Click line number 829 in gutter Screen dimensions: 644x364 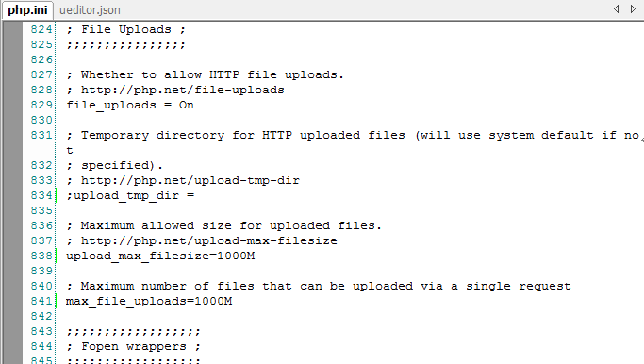tap(41, 105)
